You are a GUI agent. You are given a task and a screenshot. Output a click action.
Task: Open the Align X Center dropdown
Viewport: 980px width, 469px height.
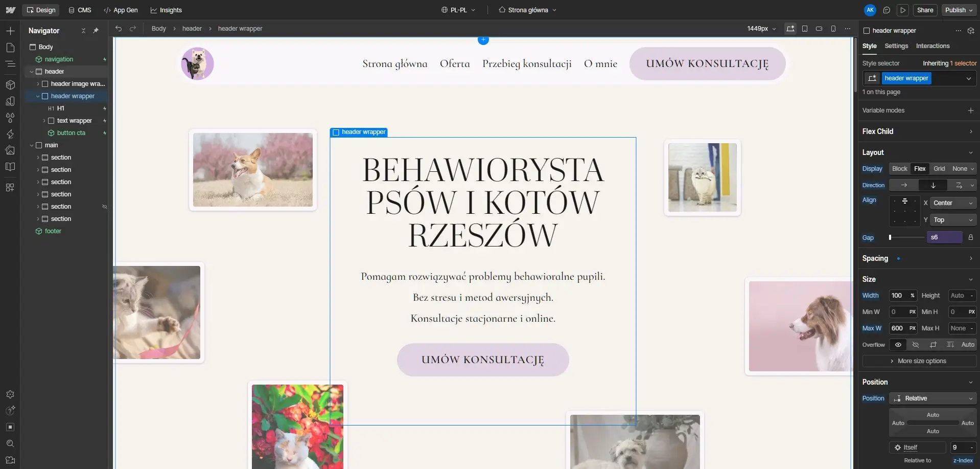pyautogui.click(x=953, y=203)
